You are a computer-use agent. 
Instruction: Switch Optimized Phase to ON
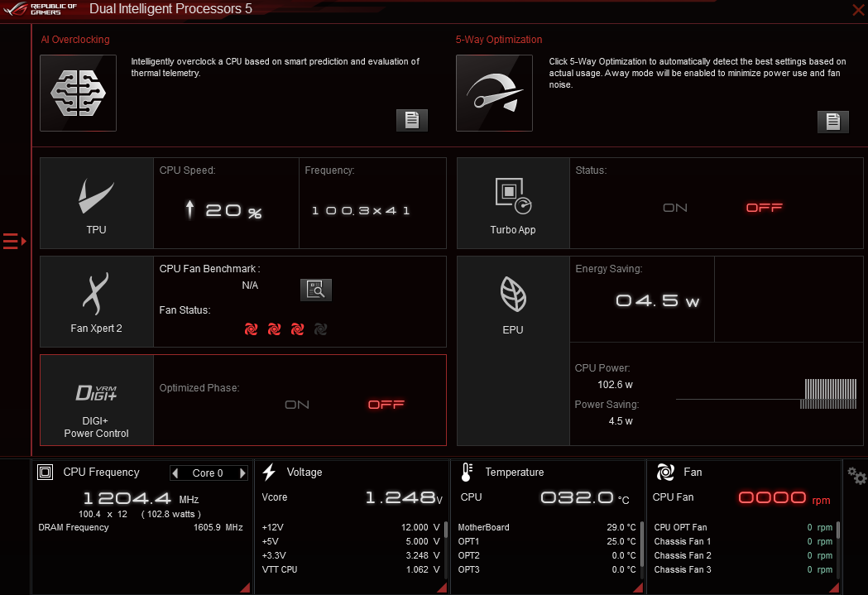point(297,405)
